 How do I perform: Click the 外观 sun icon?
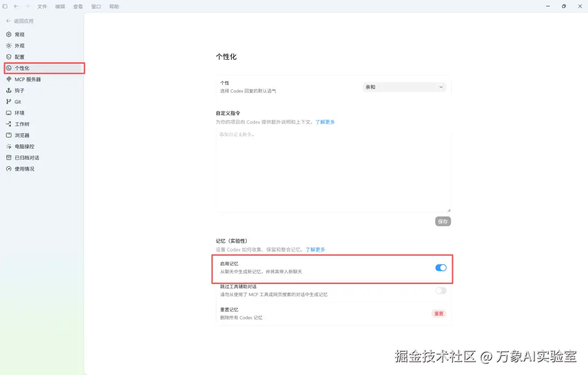pyautogui.click(x=9, y=46)
